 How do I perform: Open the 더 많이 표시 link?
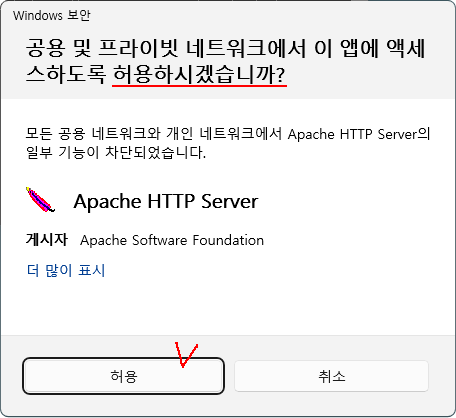[x=66, y=270]
